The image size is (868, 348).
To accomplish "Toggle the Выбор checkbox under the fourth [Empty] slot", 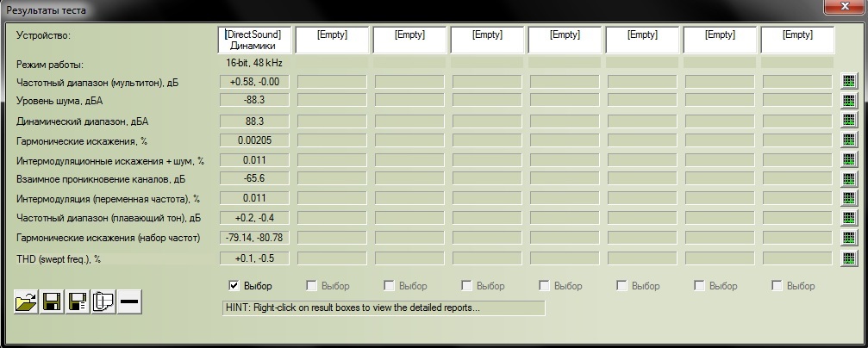I will tap(544, 286).
